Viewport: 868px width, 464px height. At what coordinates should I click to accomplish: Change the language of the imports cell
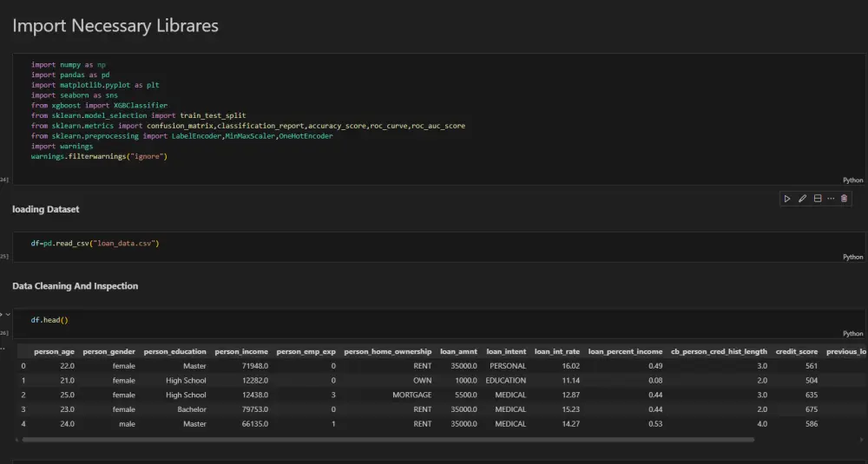852,180
